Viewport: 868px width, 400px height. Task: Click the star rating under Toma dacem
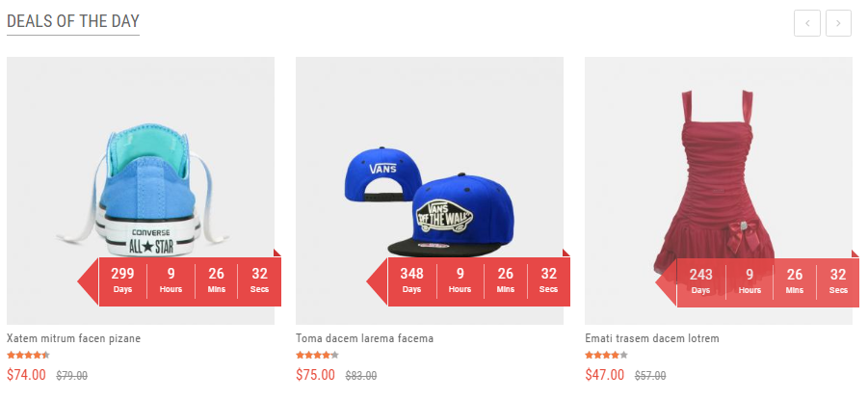317,356
